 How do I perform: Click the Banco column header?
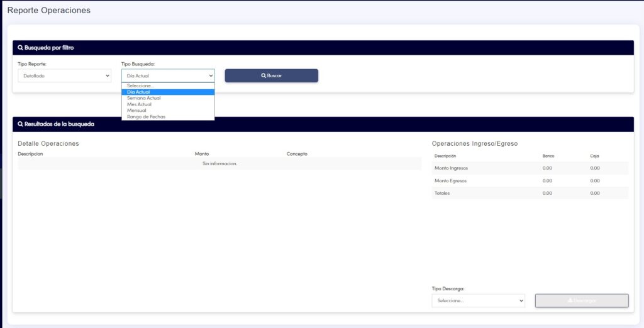[x=548, y=156]
